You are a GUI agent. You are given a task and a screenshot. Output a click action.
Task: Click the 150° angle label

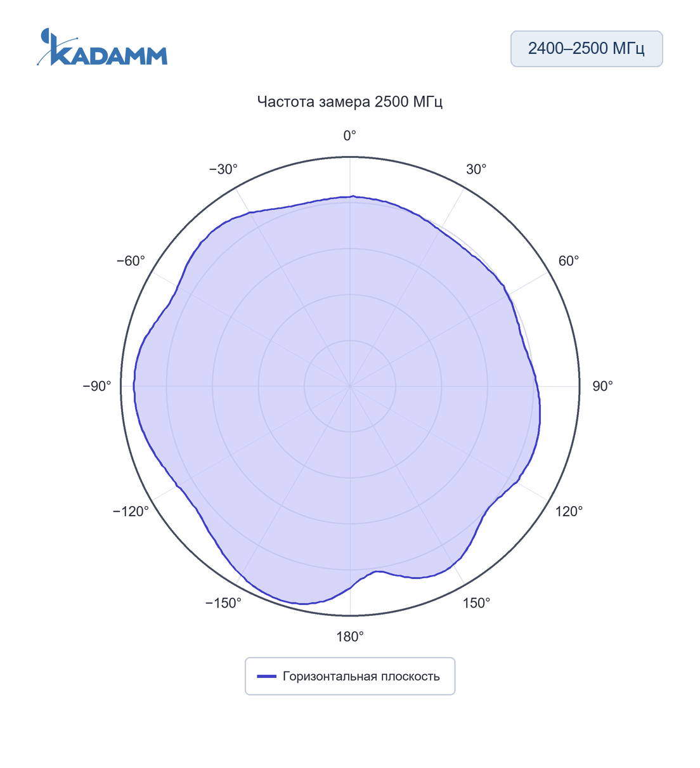tap(476, 603)
